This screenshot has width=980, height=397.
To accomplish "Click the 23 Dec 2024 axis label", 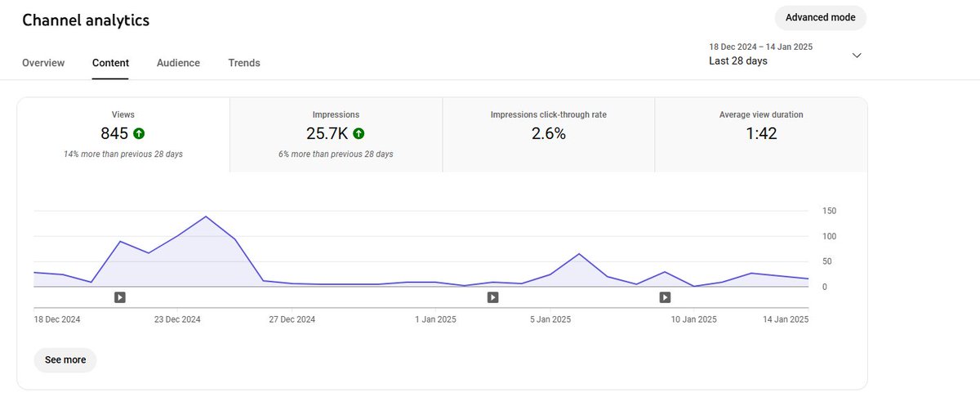I will tap(177, 319).
